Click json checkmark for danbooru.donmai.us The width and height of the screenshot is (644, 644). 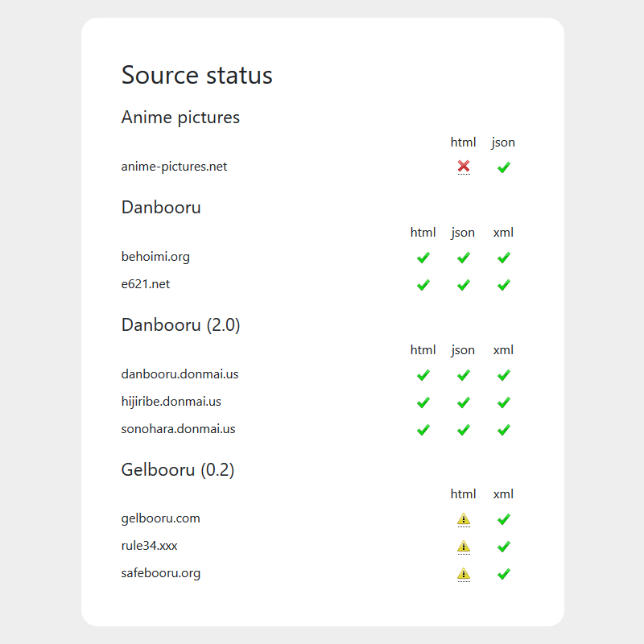coord(464,375)
